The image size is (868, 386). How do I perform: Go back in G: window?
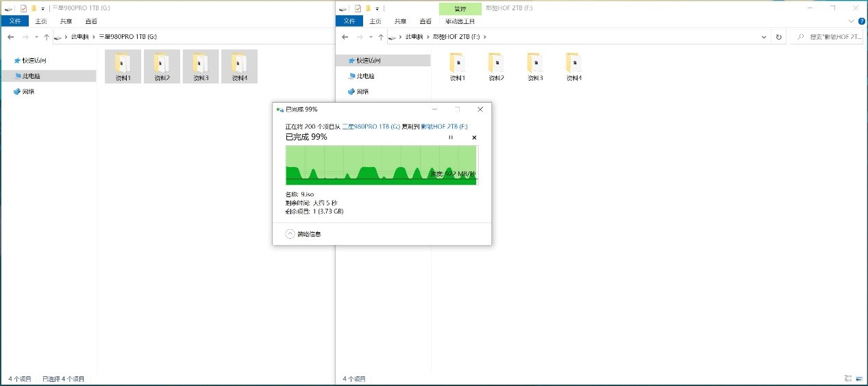tap(10, 37)
